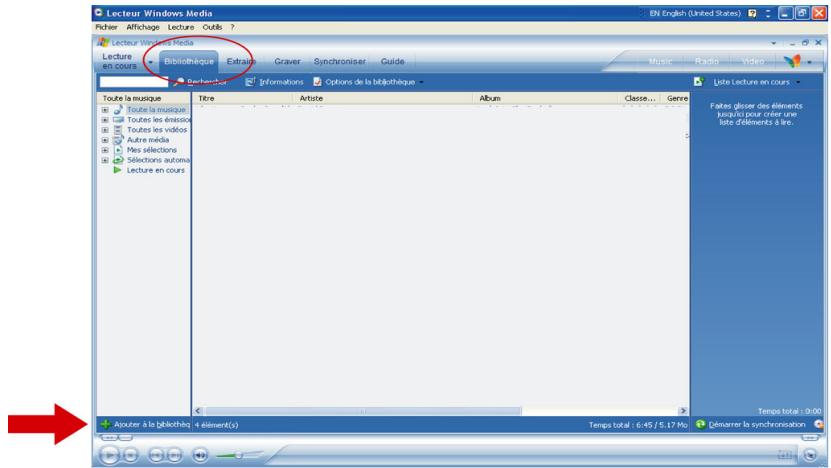Click the Rechercher magnifier icon
The height and width of the screenshot is (468, 831).
[x=179, y=82]
